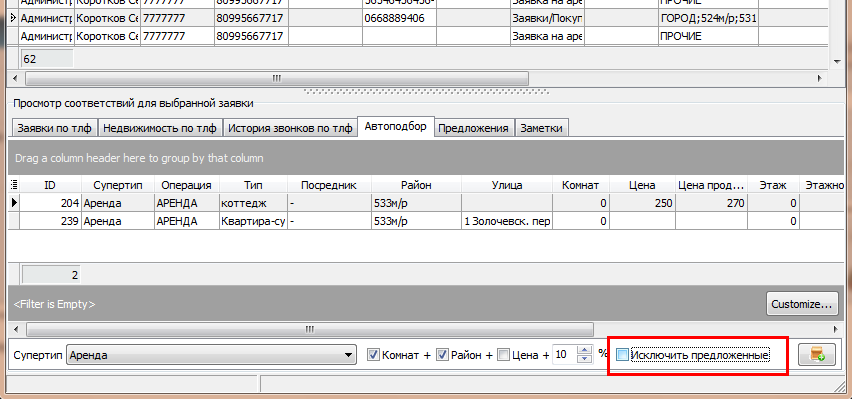
Task: Click the Filter is Empty text
Action: click(x=54, y=304)
